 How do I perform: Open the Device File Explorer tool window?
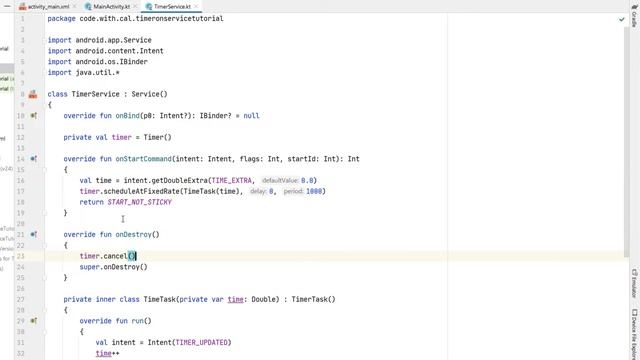634,334
